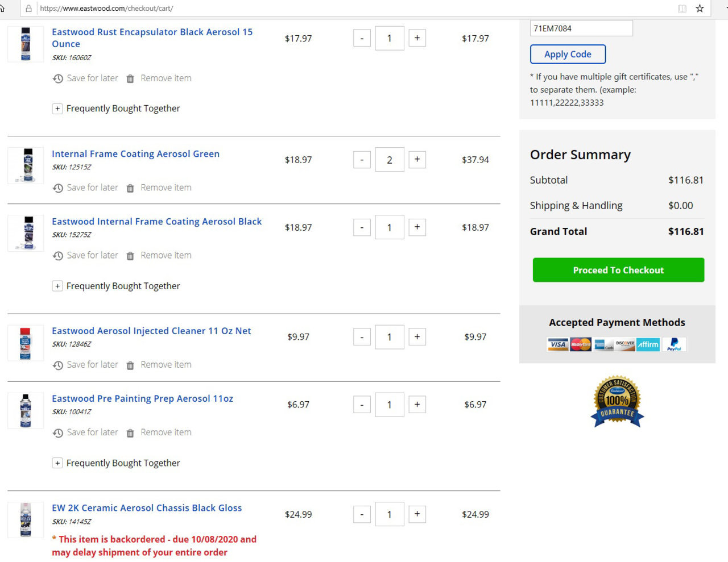This screenshot has height=562, width=728.
Task: Click the gift code field containing 71EM7084
Action: [x=581, y=28]
